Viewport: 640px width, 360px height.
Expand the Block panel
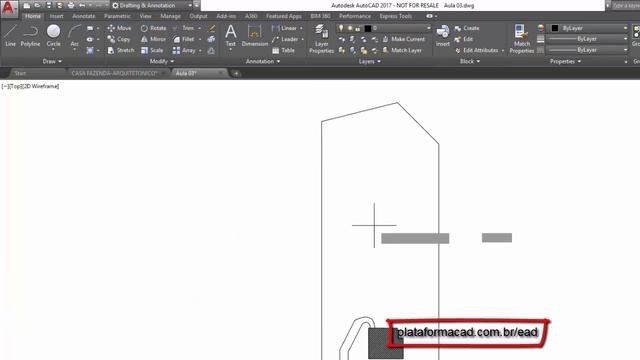470,61
